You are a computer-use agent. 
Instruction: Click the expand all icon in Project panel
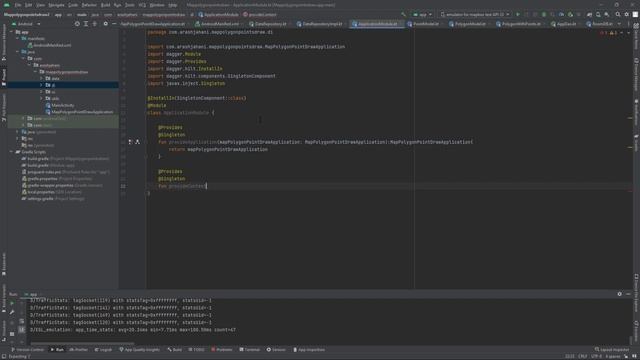pos(86,24)
